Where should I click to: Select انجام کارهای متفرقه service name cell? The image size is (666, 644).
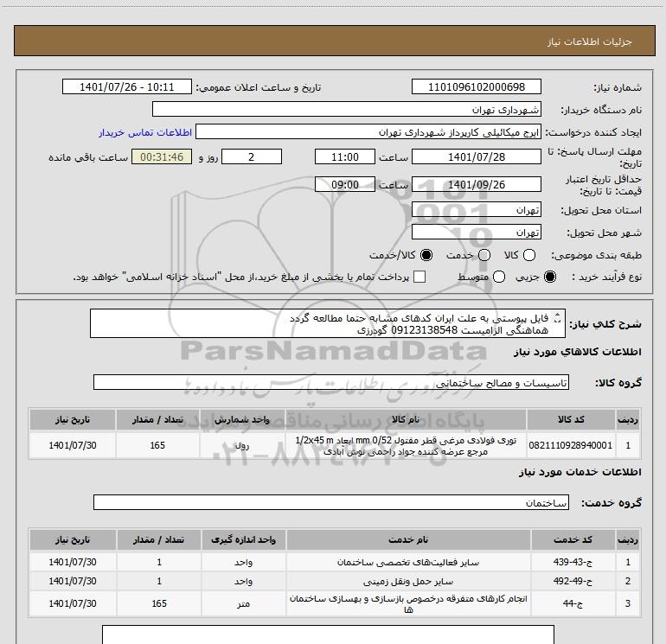point(408,603)
